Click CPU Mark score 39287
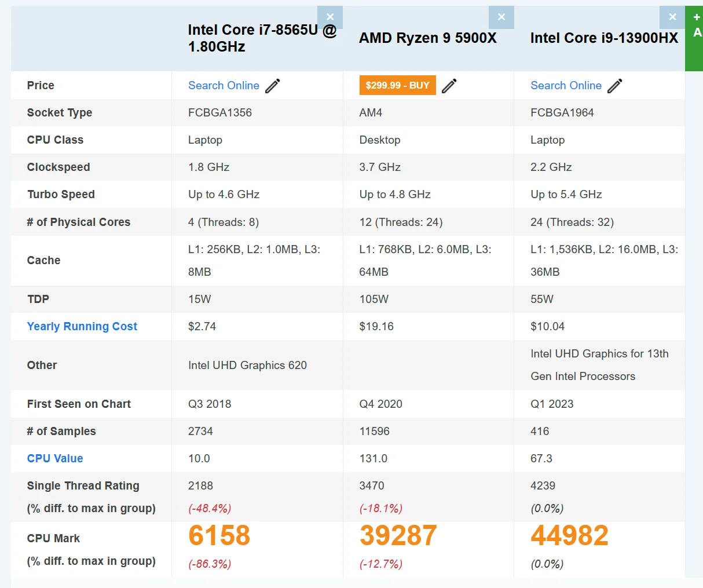Viewport: 703px width, 588px height. tap(398, 535)
